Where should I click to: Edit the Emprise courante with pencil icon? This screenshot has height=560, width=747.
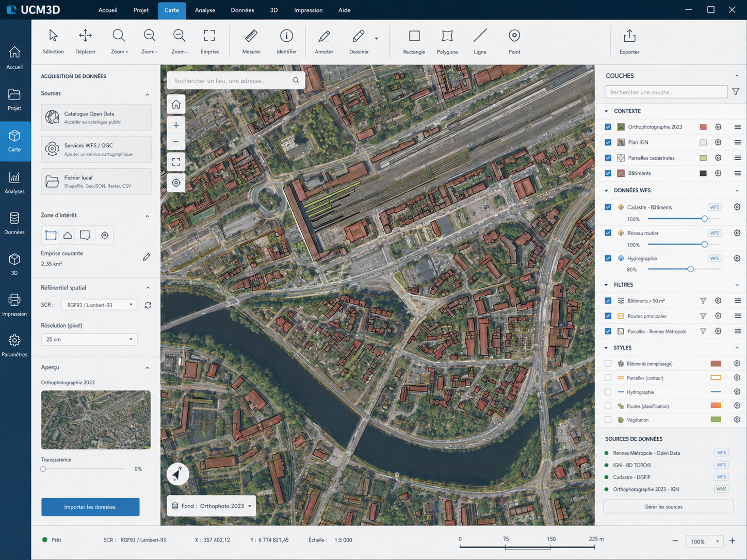click(x=147, y=257)
